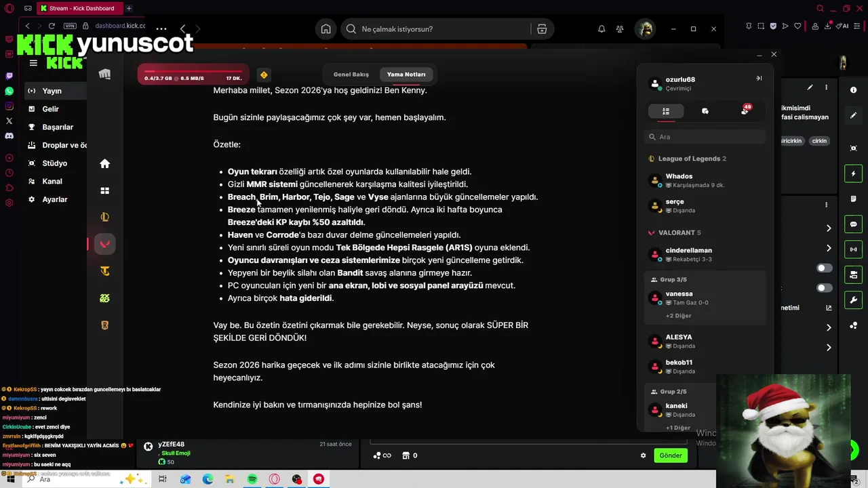Open Spotify profile avatar
868x488 pixels.
[x=645, y=29]
